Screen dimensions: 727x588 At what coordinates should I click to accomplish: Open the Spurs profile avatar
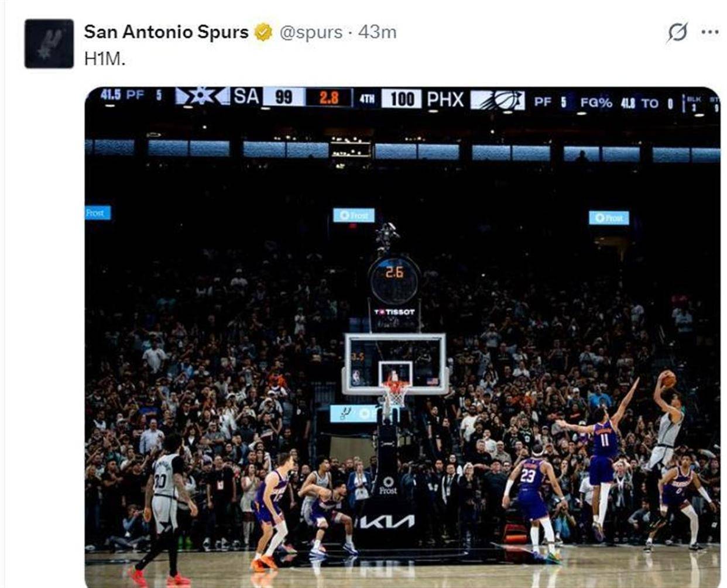(x=49, y=44)
